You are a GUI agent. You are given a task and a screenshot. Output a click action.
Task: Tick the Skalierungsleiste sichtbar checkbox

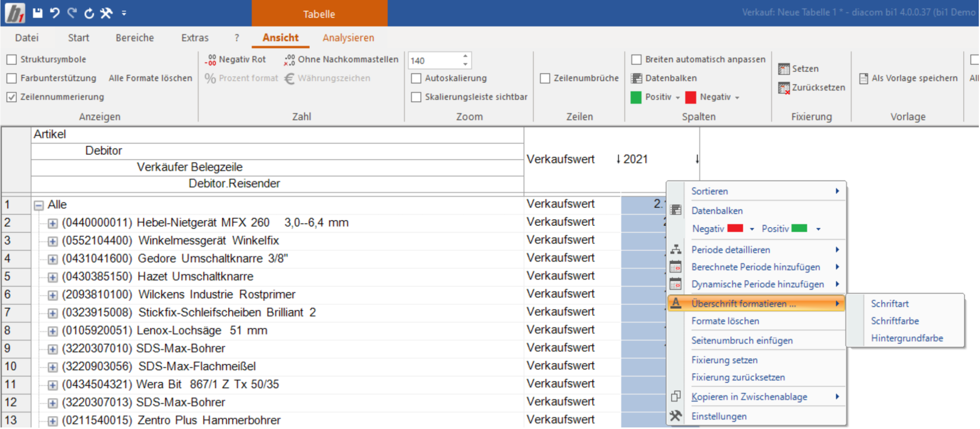pos(416,97)
